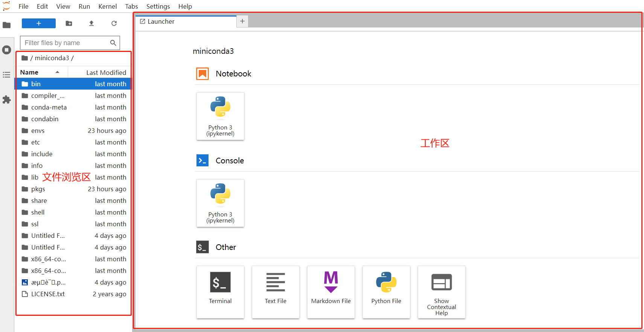The height and width of the screenshot is (332, 644).
Task: Open Running Terminals and Kernels sidebar icon
Action: click(7, 50)
